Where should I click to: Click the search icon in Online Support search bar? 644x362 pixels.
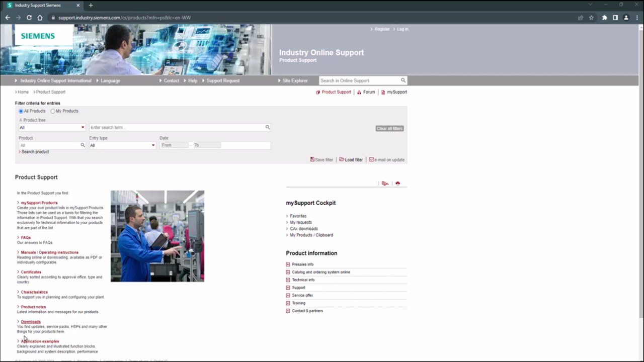pos(403,80)
